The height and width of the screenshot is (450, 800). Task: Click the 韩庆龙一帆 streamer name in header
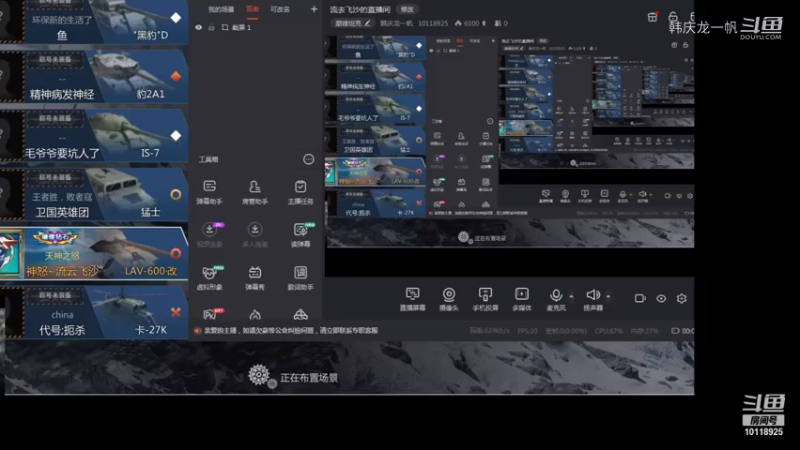pos(396,23)
